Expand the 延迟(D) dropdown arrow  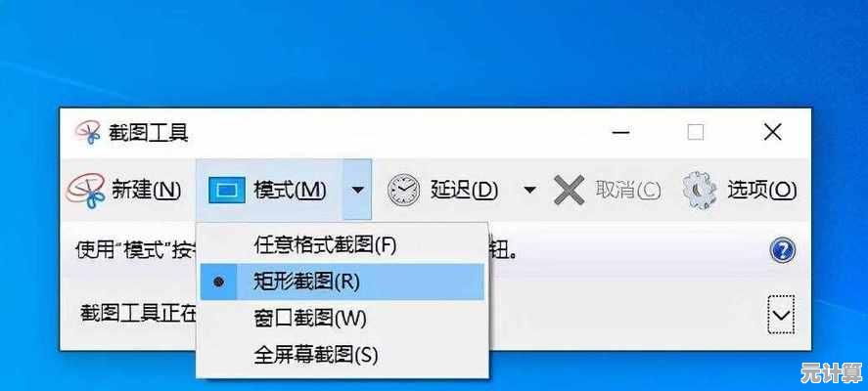pos(529,191)
